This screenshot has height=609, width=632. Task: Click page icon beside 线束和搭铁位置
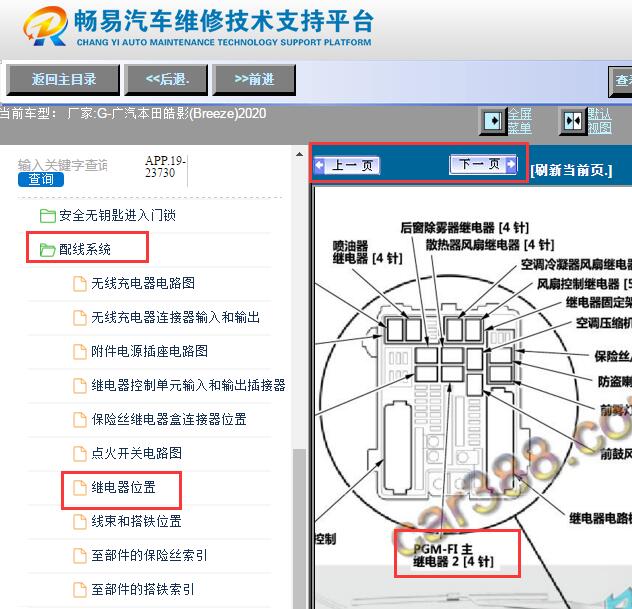[x=79, y=522]
